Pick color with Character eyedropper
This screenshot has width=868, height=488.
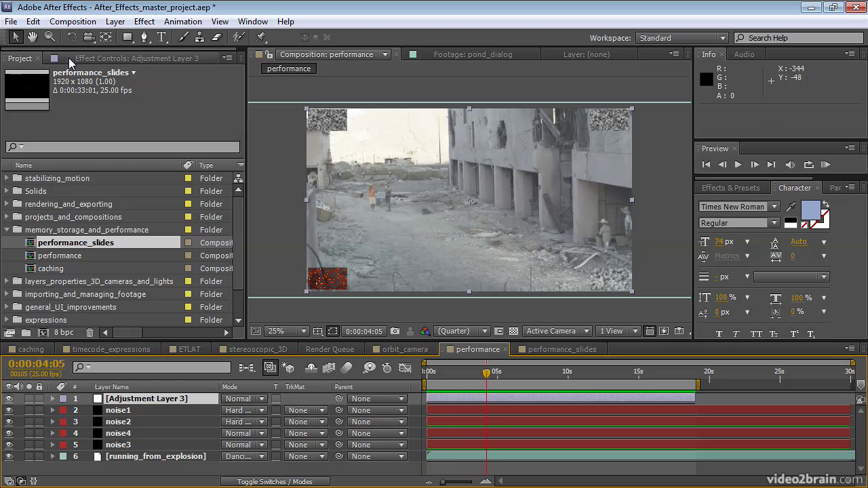tap(791, 207)
